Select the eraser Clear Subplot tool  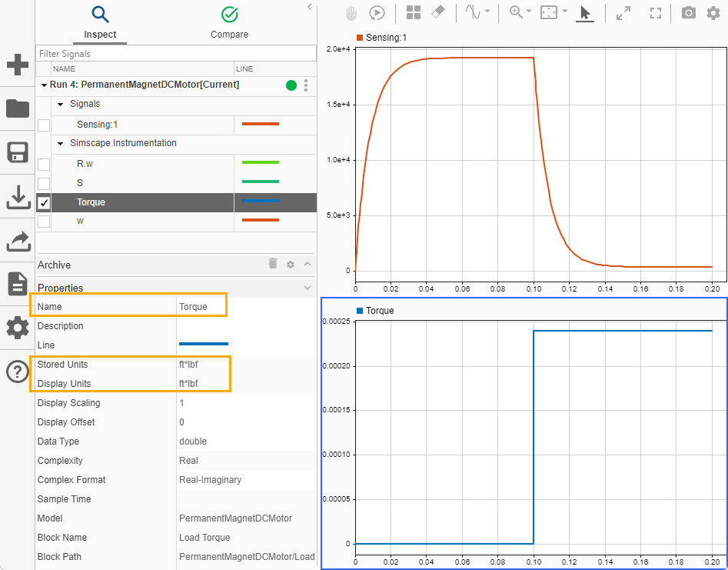[438, 13]
